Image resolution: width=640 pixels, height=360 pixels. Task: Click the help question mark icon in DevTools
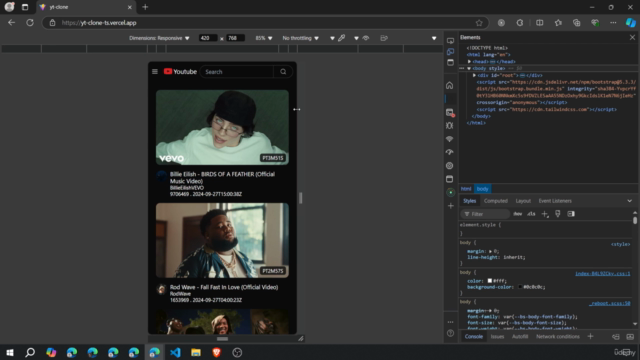pyautogui.click(x=450, y=333)
